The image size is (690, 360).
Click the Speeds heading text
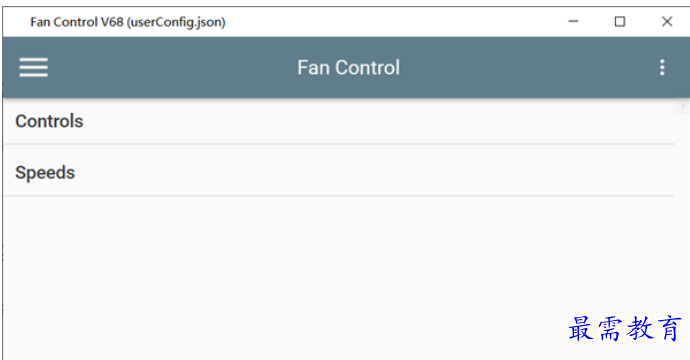pyautogui.click(x=45, y=173)
